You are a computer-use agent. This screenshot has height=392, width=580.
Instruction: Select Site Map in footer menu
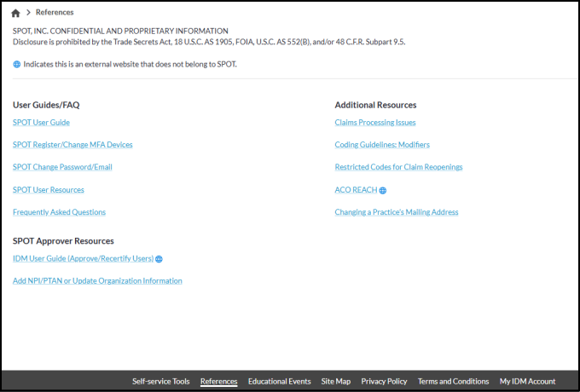coord(336,381)
